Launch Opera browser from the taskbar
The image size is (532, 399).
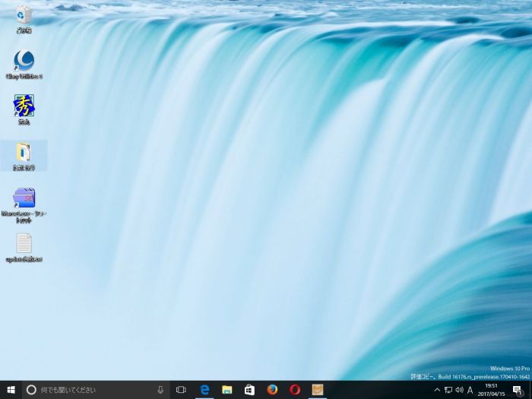click(295, 389)
